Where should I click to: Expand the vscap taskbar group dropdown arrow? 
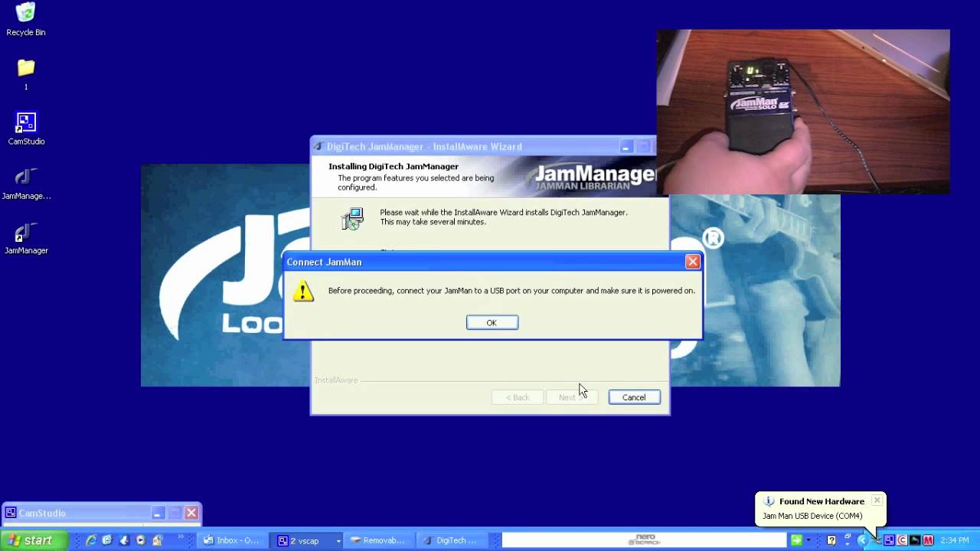pos(338,541)
